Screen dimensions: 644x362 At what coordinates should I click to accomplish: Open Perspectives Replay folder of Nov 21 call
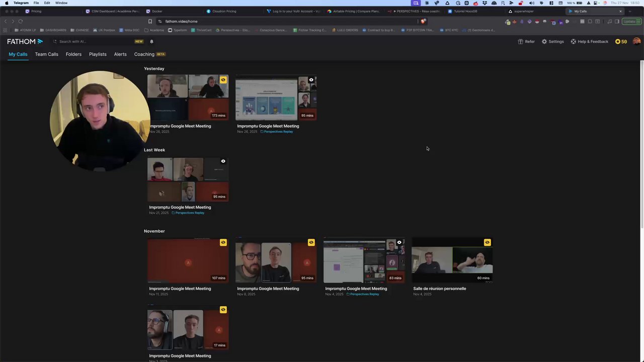188,213
